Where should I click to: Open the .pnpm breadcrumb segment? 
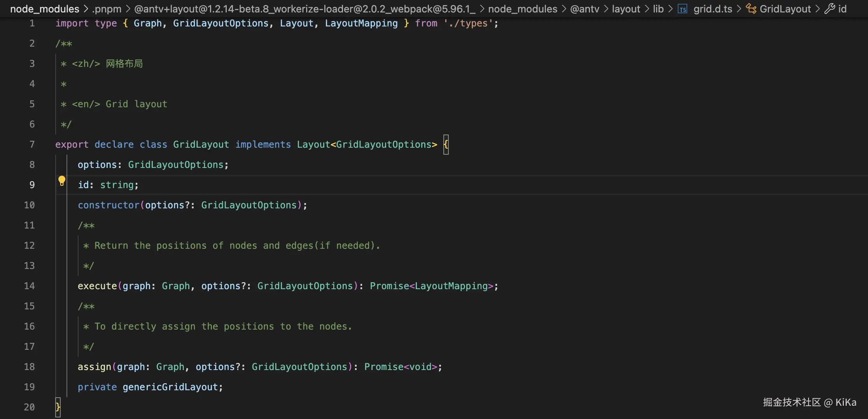click(x=107, y=9)
